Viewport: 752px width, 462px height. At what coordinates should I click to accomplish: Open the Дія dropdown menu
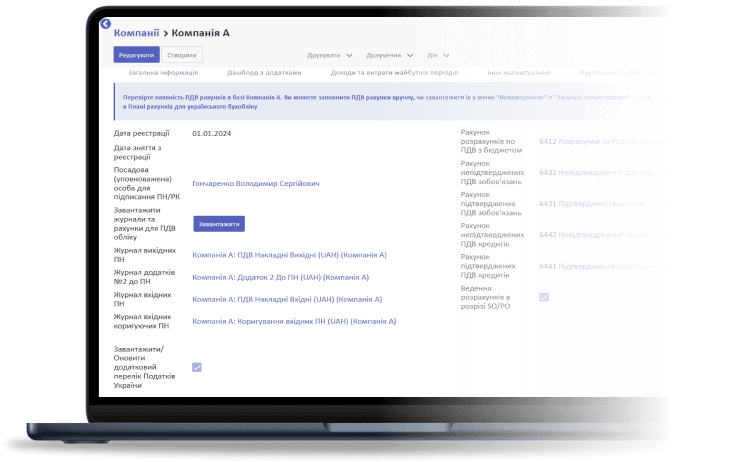click(438, 56)
